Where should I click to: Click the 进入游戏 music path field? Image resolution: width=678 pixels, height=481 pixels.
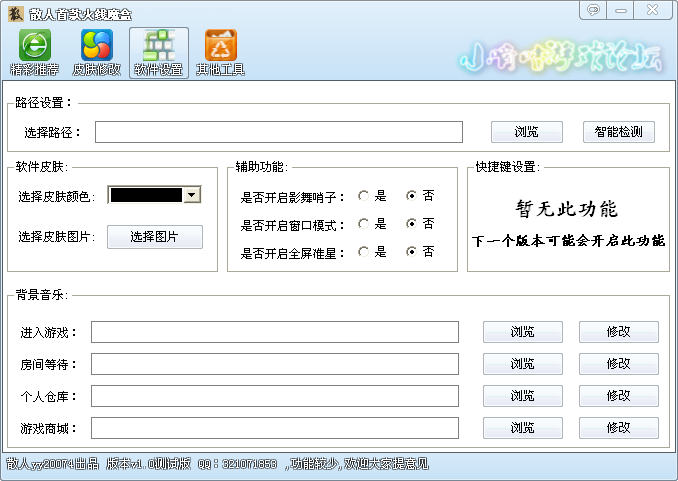tap(275, 332)
